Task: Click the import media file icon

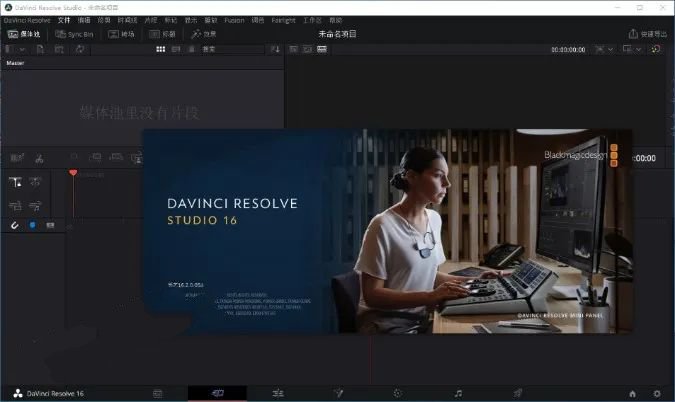Action: [x=40, y=49]
